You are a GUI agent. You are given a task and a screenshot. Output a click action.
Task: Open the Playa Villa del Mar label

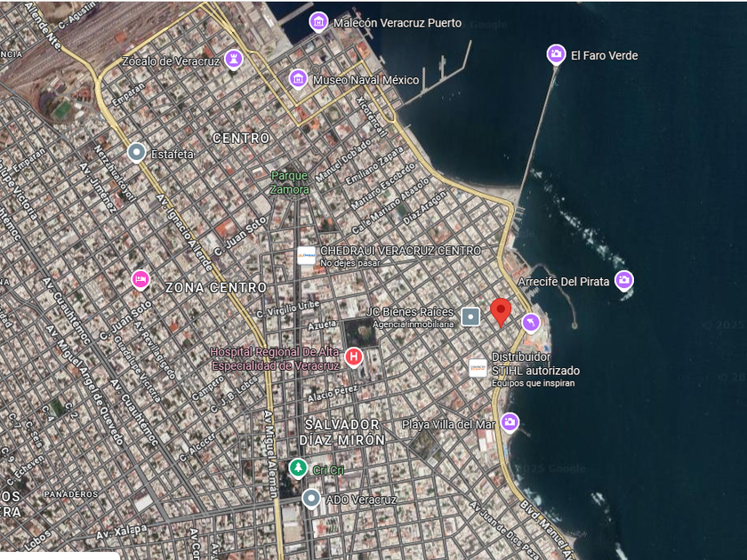(x=448, y=424)
